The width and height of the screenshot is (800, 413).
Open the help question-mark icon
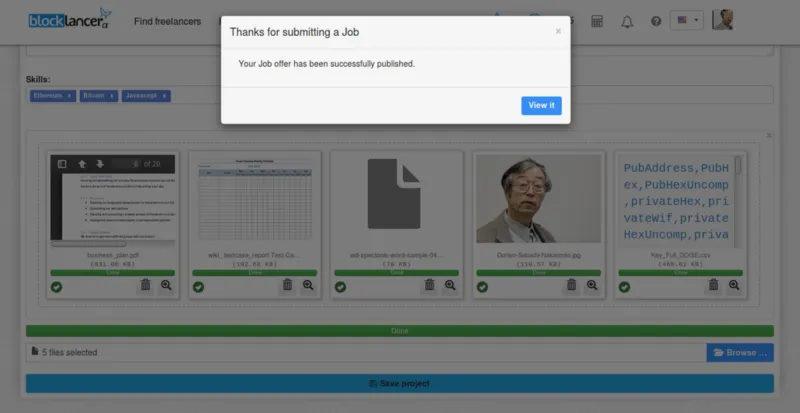click(x=656, y=21)
